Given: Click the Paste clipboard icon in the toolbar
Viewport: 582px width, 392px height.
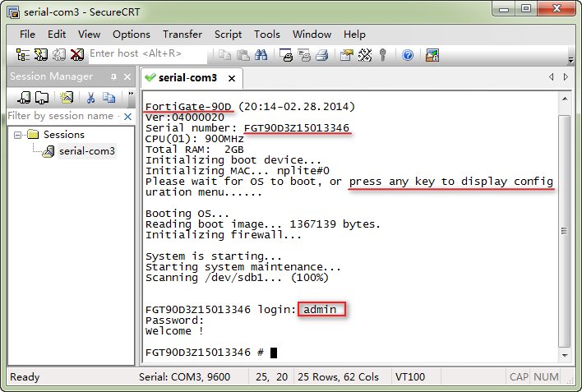Looking at the screenshot, I should click(242, 55).
